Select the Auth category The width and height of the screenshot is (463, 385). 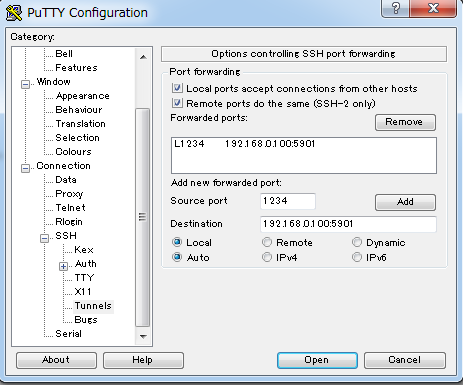(86, 264)
